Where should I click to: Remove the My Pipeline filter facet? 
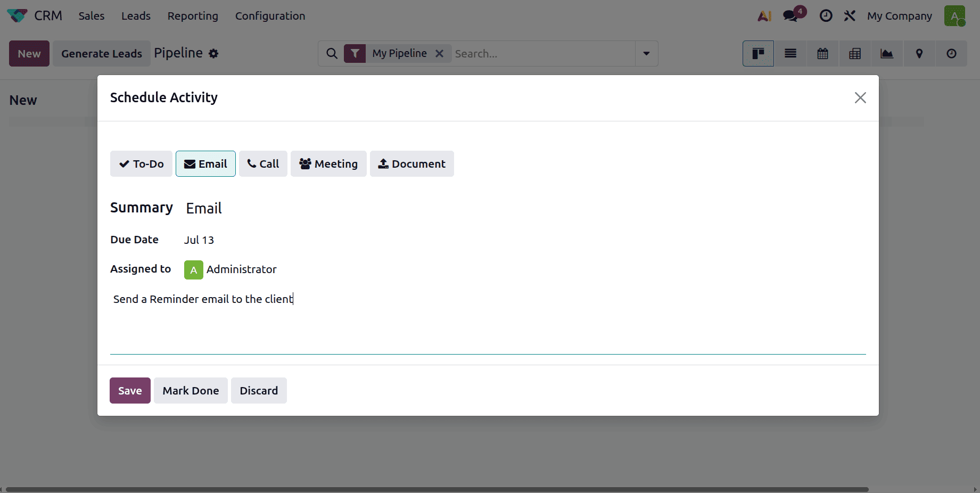[439, 54]
